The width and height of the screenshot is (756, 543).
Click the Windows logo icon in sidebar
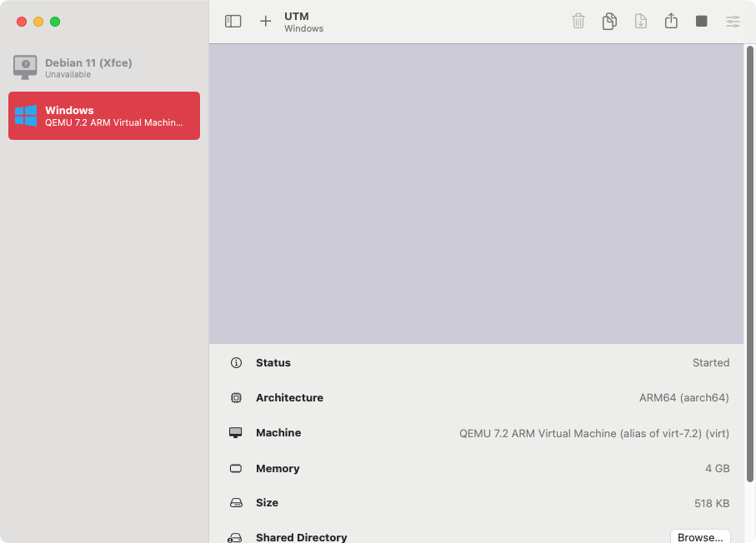(x=26, y=116)
